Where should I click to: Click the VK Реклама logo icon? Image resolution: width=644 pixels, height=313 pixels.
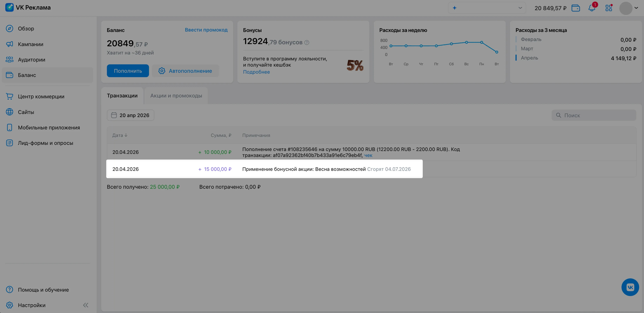click(x=10, y=7)
